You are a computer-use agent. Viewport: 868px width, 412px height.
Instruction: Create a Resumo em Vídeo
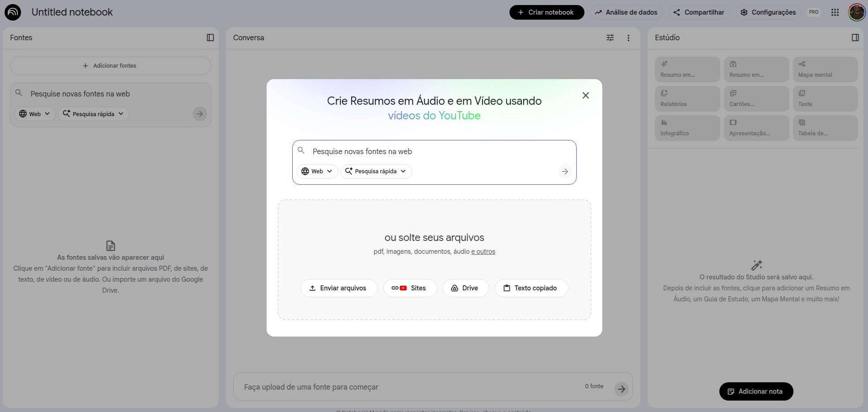pos(756,70)
